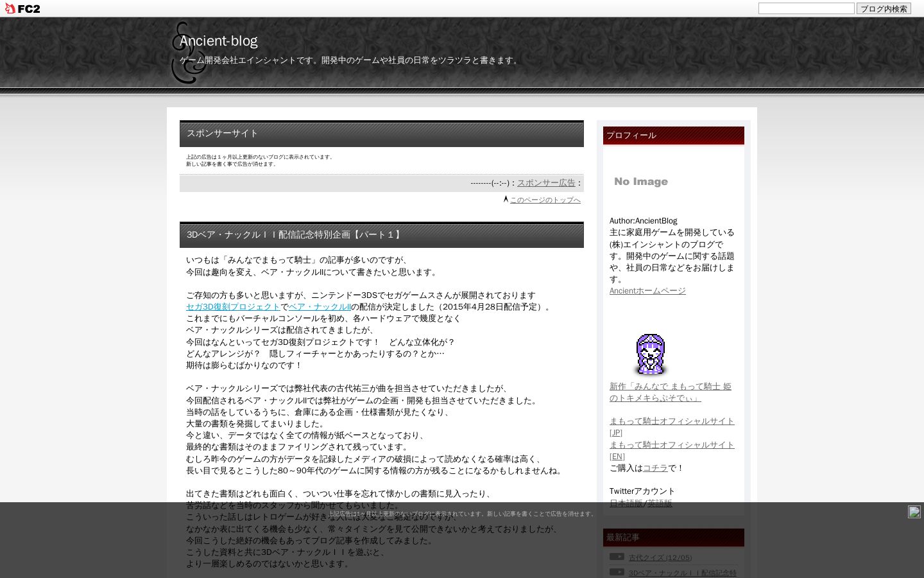The height and width of the screenshot is (578, 924).
Task: Click the 最新記事 sidebar heading
Action: pyautogui.click(x=674, y=538)
